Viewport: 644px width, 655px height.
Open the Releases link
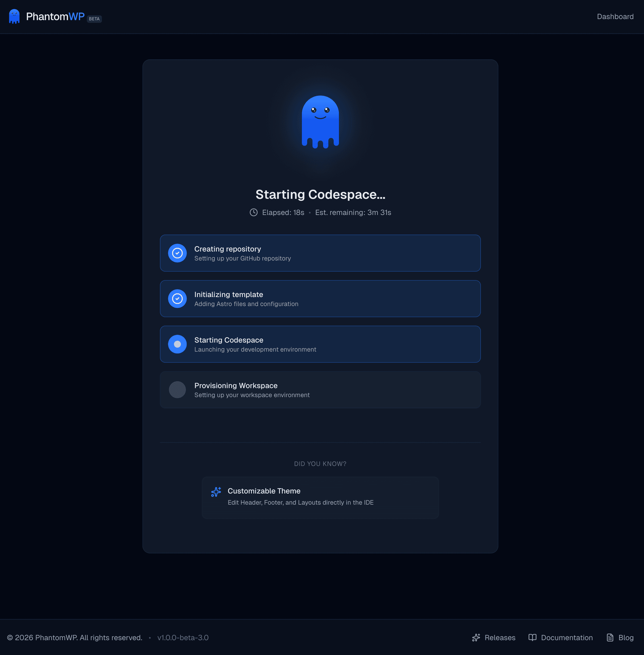(x=500, y=638)
